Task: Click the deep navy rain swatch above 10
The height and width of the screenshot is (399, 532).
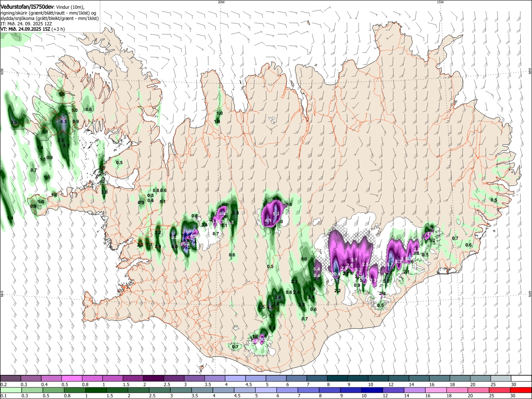Action: 371,390
